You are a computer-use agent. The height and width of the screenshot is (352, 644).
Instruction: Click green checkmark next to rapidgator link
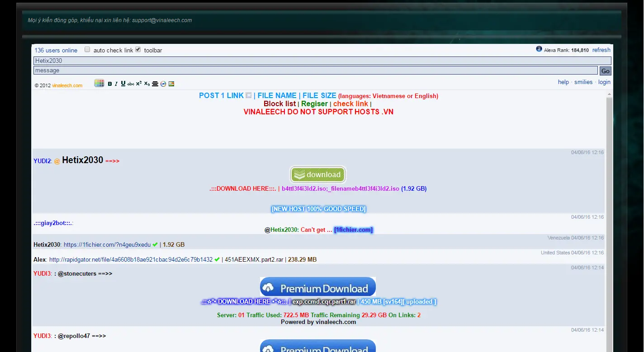tap(217, 259)
